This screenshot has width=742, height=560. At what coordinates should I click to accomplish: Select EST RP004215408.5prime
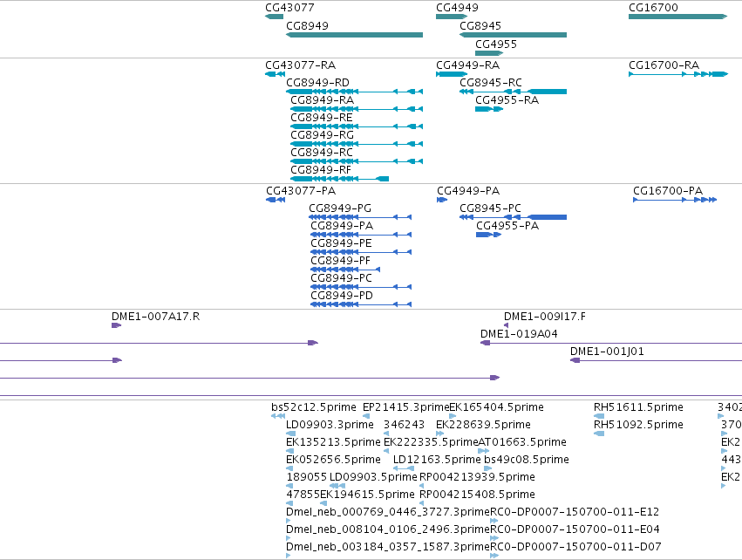click(478, 495)
